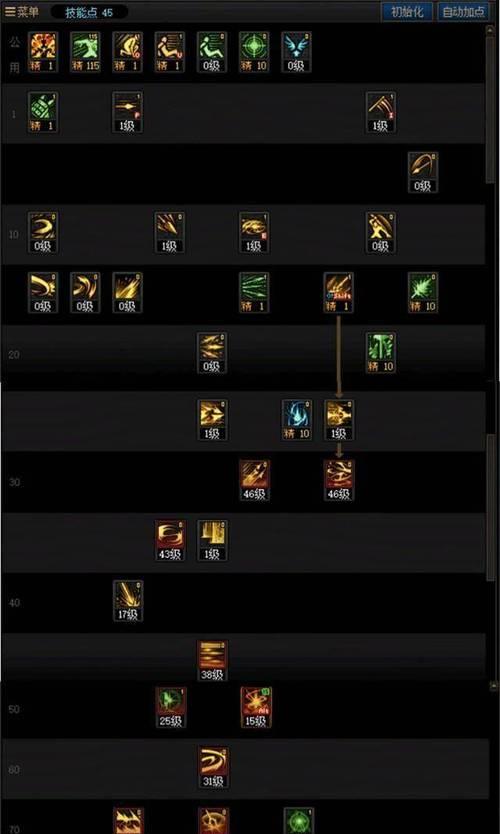Select the skill icon showing 17级

pos(128,601)
